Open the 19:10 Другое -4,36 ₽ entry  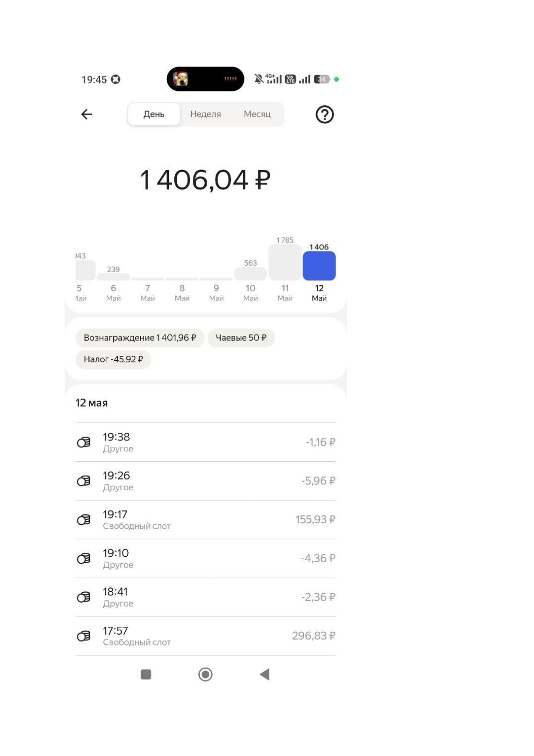click(x=205, y=559)
